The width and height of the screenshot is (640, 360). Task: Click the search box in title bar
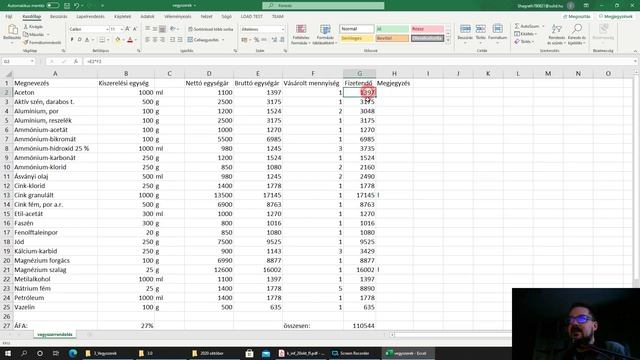coord(323,6)
